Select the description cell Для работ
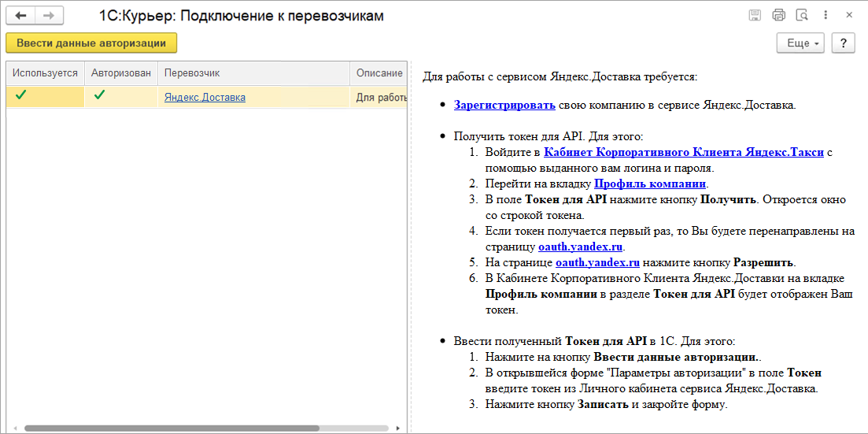Viewport: 868px width, 434px height. (379, 97)
